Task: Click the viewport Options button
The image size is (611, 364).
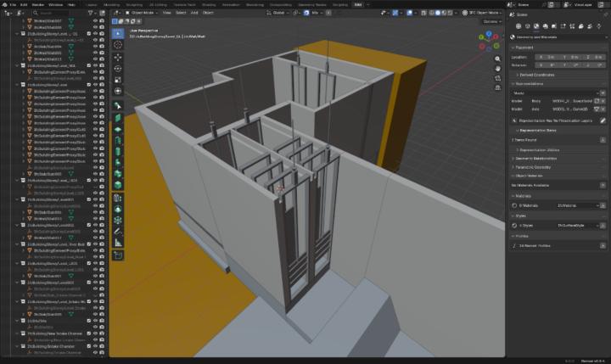Action: [x=490, y=22]
